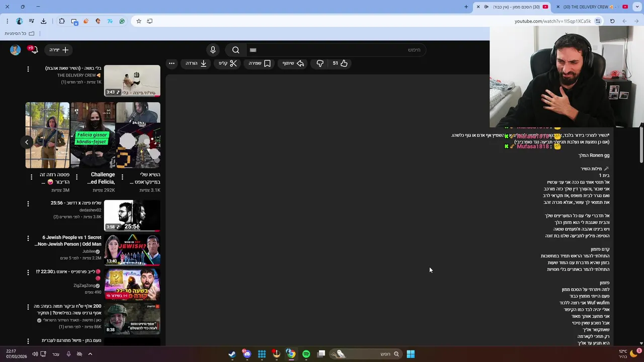The image size is (644, 362).
Task: Open the 200 אלף ש"ח news video title
Action: tap(67, 309)
